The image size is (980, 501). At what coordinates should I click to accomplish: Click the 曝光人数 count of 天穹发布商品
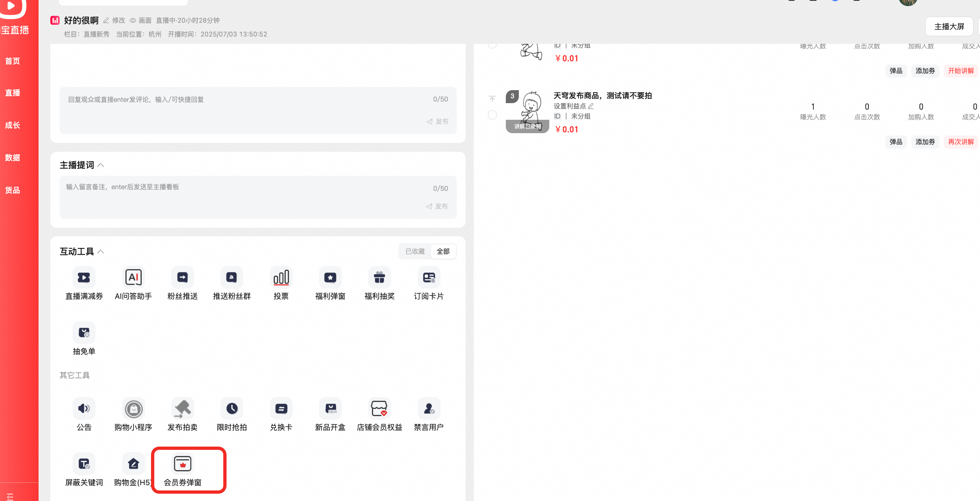(x=813, y=107)
